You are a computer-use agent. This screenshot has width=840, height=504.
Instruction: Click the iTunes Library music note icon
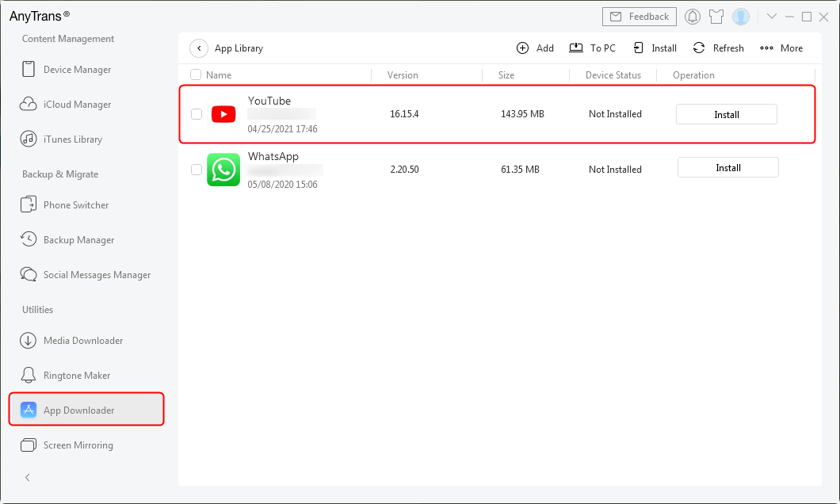(x=29, y=139)
